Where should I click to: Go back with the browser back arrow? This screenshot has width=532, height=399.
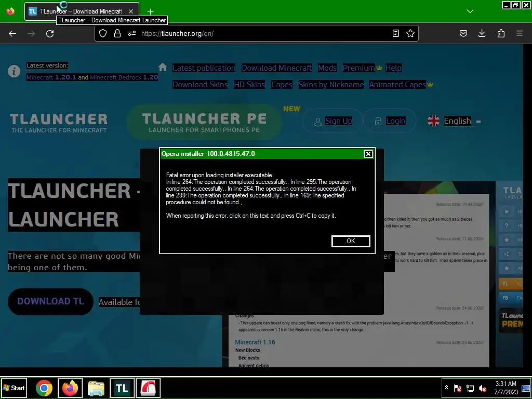(12, 34)
